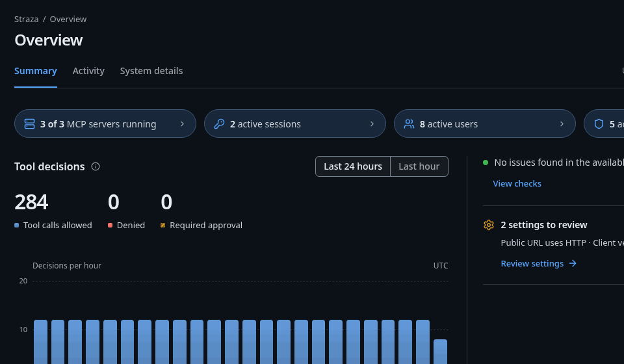The height and width of the screenshot is (364, 624).
Task: Click the green status dot for no issues
Action: [486, 162]
